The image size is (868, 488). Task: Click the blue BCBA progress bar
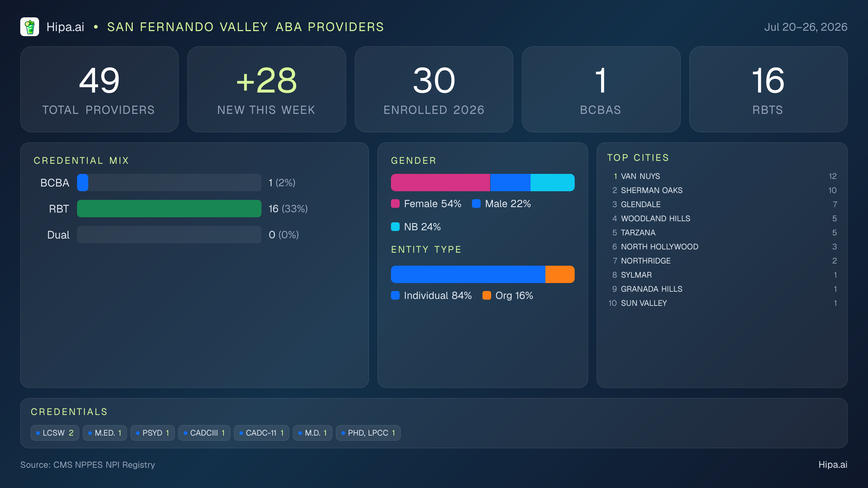pyautogui.click(x=83, y=183)
